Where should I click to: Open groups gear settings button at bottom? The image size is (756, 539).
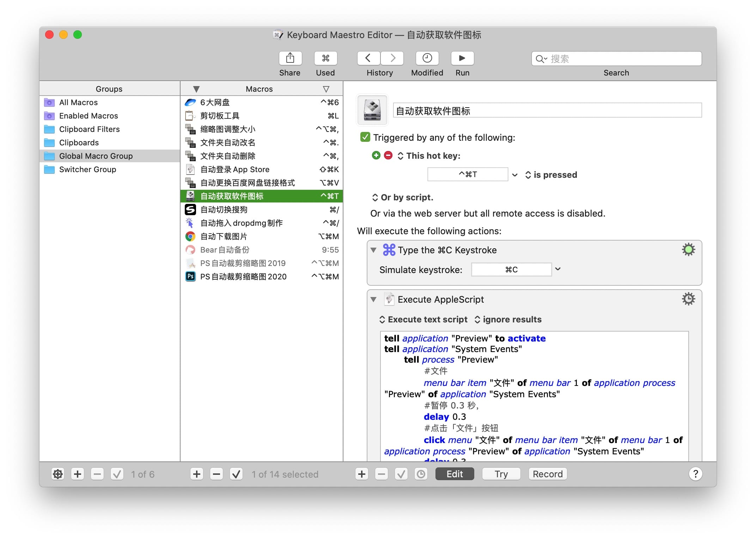[58, 474]
